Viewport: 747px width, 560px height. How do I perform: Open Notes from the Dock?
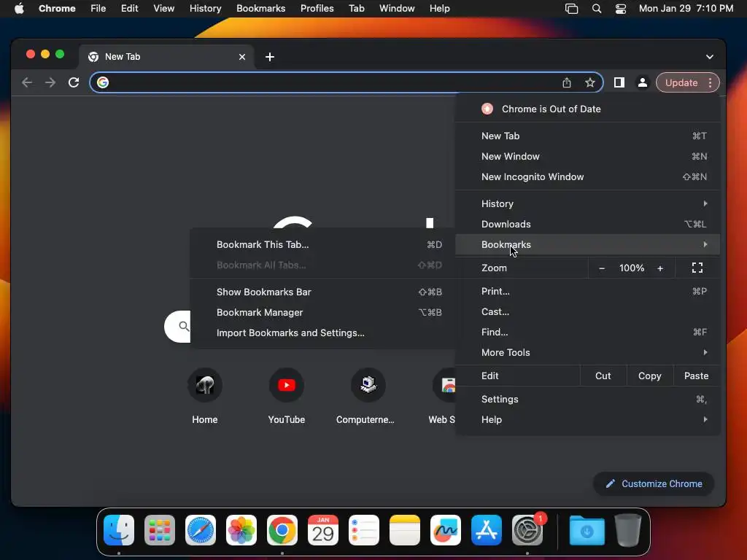point(405,530)
